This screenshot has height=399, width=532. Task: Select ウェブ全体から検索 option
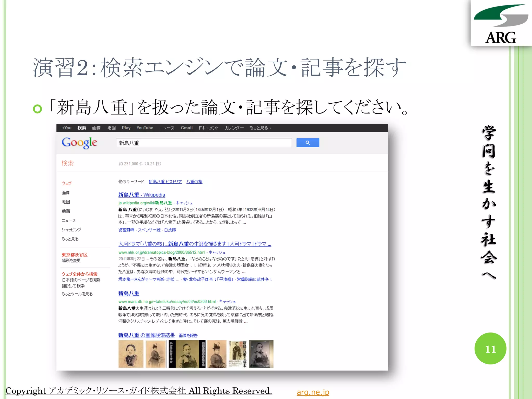coord(79,274)
